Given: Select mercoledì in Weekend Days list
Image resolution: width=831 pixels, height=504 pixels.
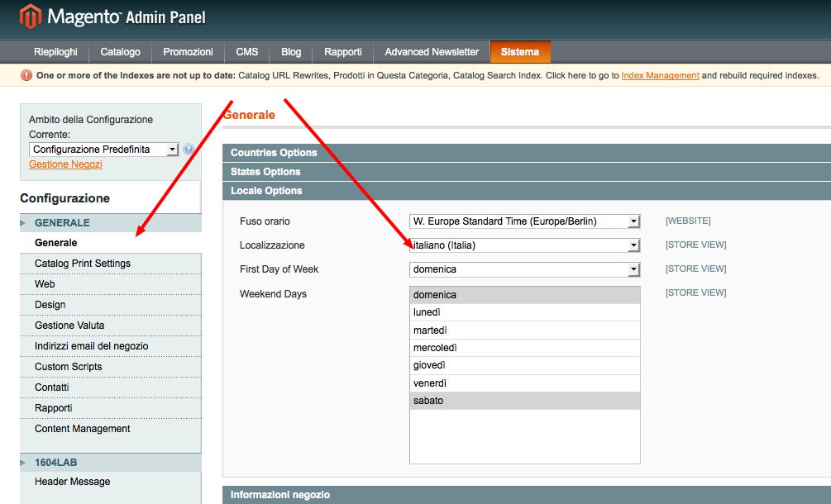Looking at the screenshot, I should tap(435, 348).
